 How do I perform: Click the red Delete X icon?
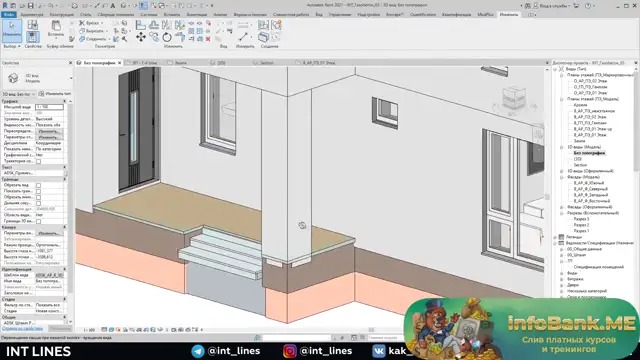(x=208, y=39)
